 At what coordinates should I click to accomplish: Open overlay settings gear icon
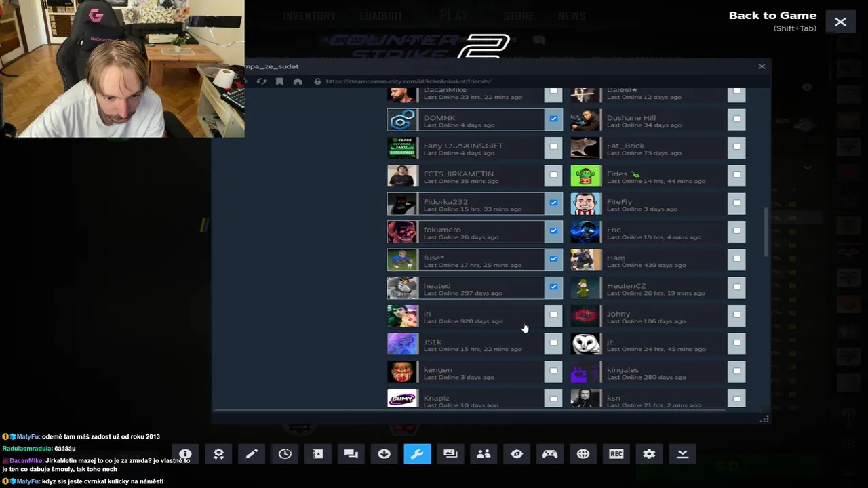tap(649, 454)
